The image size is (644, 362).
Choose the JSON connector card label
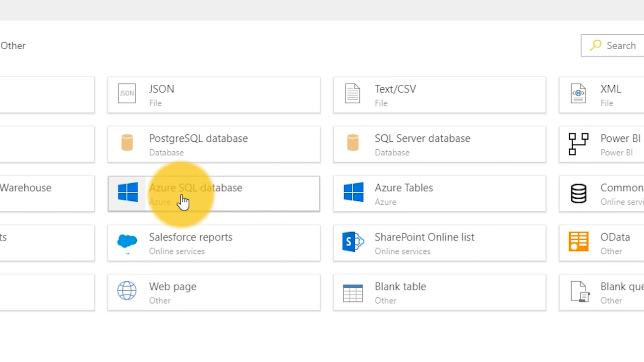coord(162,89)
